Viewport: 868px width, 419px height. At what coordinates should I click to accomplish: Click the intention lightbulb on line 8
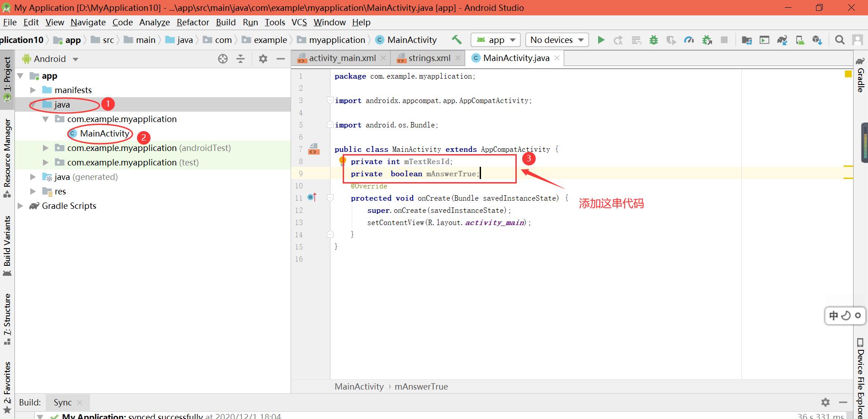343,160
